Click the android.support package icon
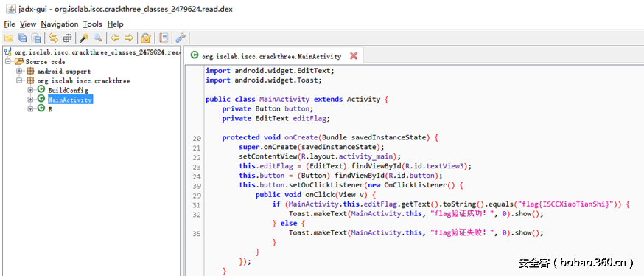 click(30, 71)
